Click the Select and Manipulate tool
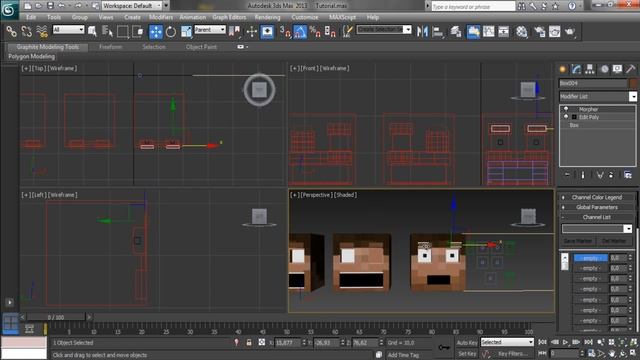The width and height of the screenshot is (640, 360). 252,31
